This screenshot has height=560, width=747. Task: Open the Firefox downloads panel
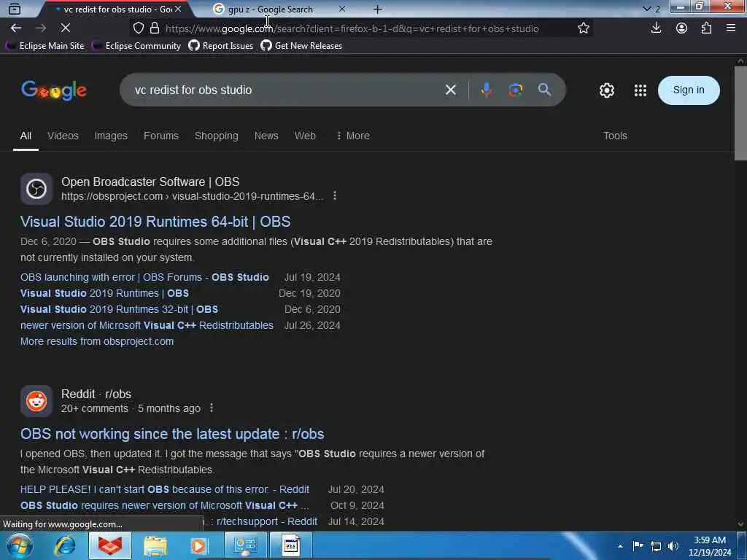click(656, 28)
